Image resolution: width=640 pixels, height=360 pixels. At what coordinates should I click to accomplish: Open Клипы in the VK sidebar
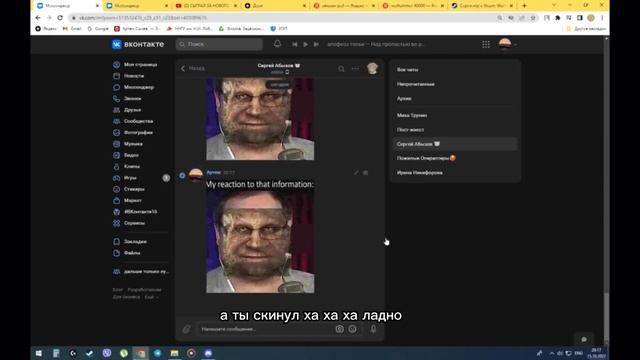(x=131, y=167)
